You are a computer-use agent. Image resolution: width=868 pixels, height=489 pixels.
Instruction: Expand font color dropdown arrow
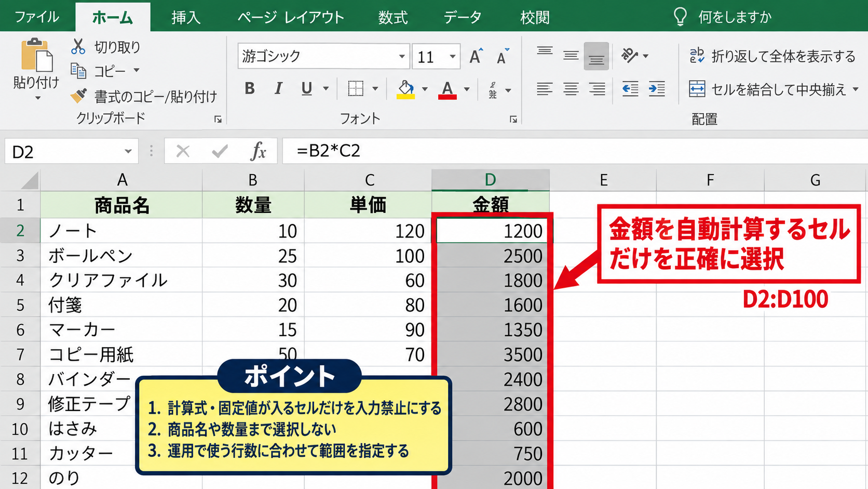click(467, 89)
